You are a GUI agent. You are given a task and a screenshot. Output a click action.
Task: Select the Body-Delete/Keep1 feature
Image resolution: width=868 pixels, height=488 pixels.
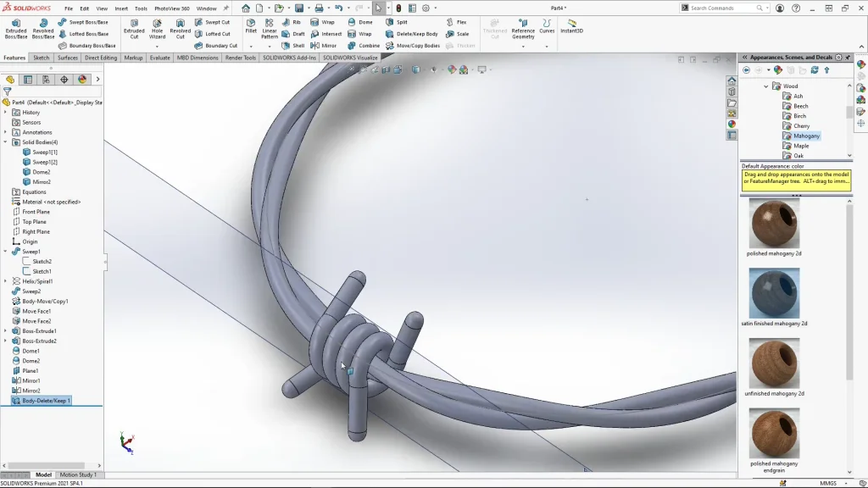pos(46,401)
